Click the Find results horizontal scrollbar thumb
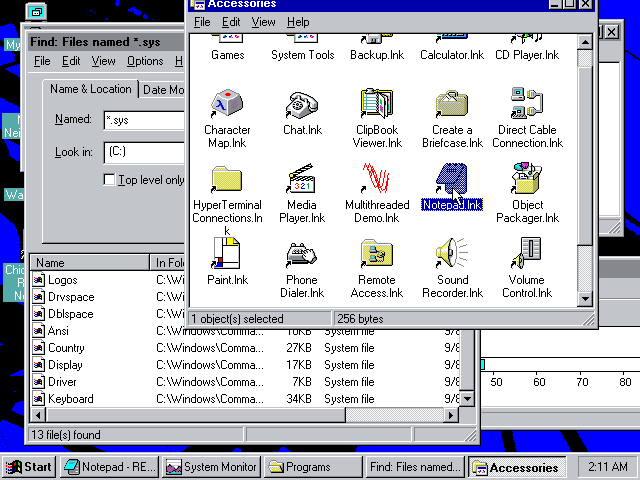 (x=196, y=416)
